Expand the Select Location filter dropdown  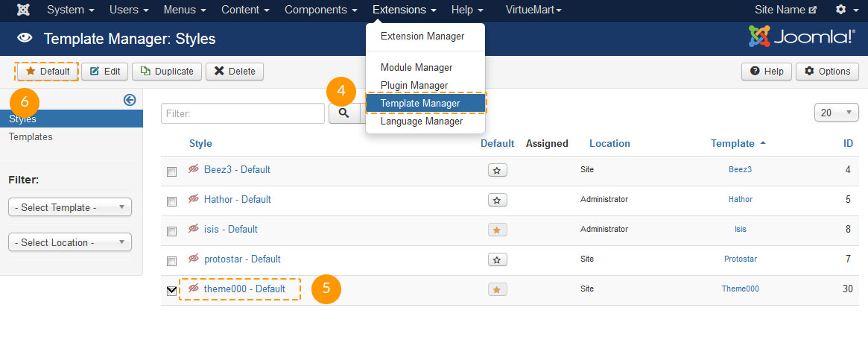(x=70, y=242)
